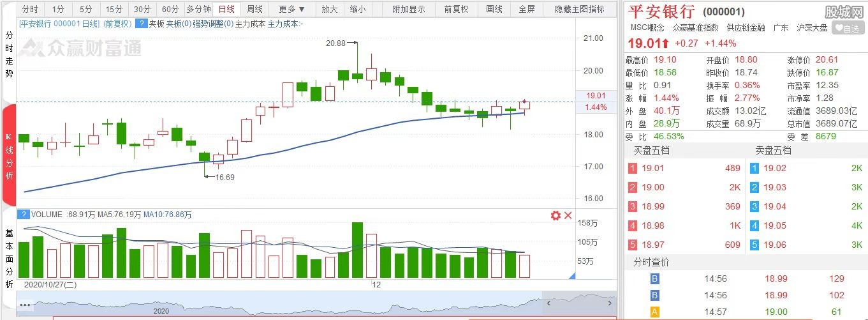
Task: Toggle 隐藏主图指标 main indicators
Action: coord(579,9)
